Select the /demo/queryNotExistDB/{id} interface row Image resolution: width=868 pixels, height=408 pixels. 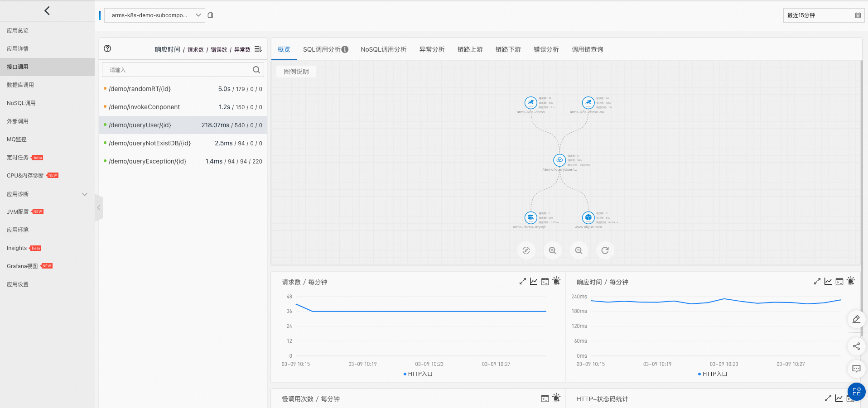(x=183, y=143)
